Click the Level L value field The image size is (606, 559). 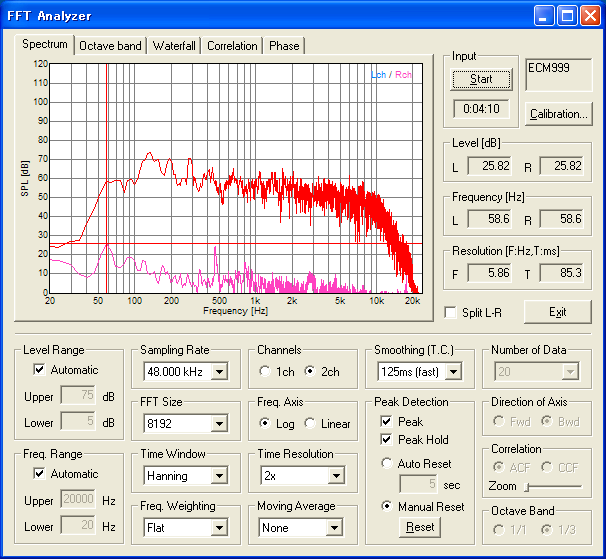490,166
